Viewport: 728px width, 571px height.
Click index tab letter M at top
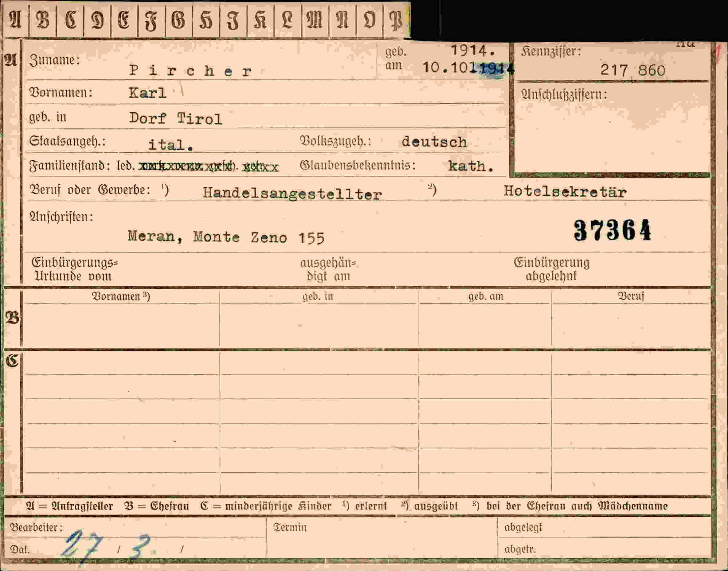pos(315,20)
